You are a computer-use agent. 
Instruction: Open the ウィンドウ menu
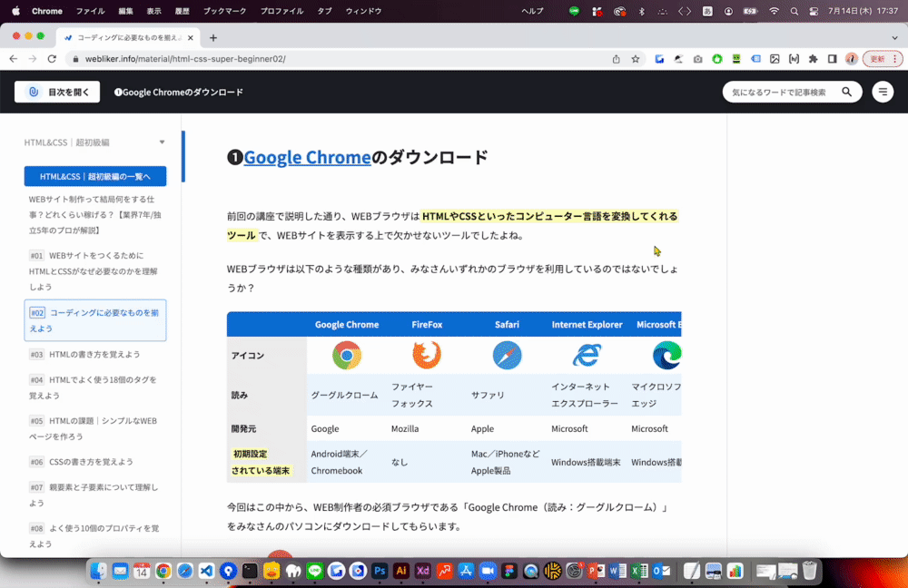pos(363,11)
